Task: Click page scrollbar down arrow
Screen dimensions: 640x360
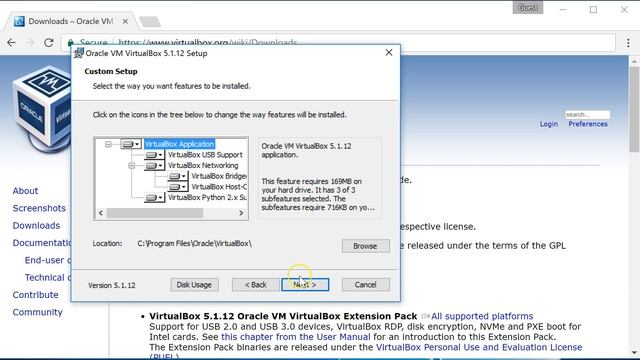Action: (x=634, y=352)
